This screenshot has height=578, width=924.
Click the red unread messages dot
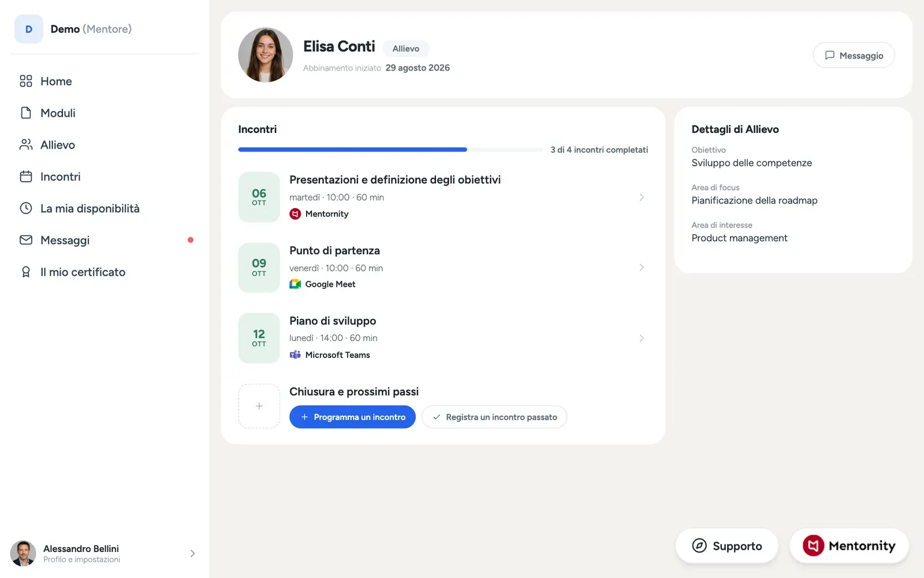191,240
